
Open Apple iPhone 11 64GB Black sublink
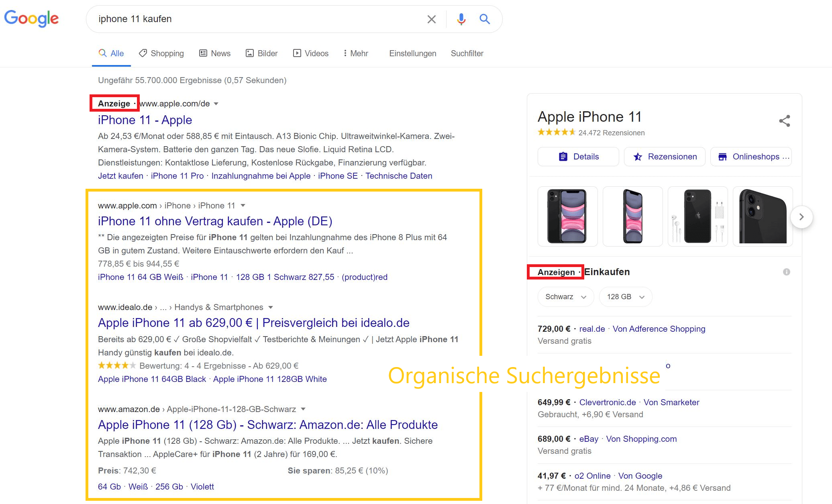[152, 379]
